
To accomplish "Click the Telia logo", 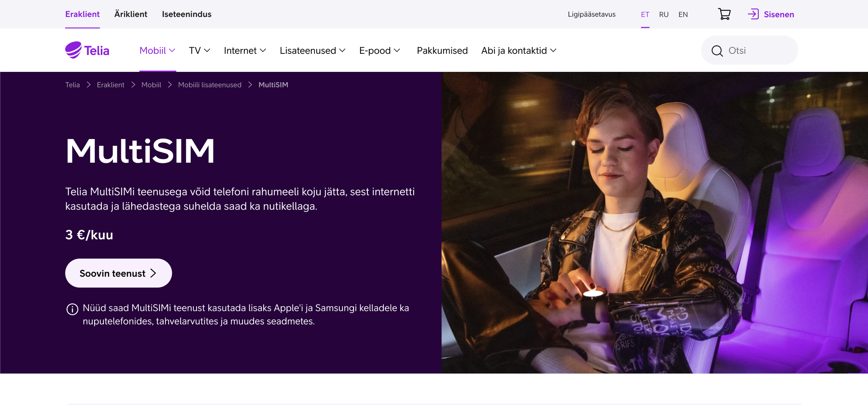I will click(x=87, y=50).
